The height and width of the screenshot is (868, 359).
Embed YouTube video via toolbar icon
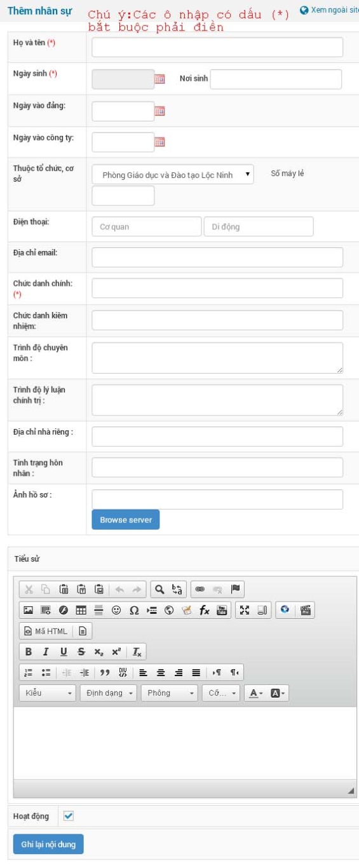point(222,610)
